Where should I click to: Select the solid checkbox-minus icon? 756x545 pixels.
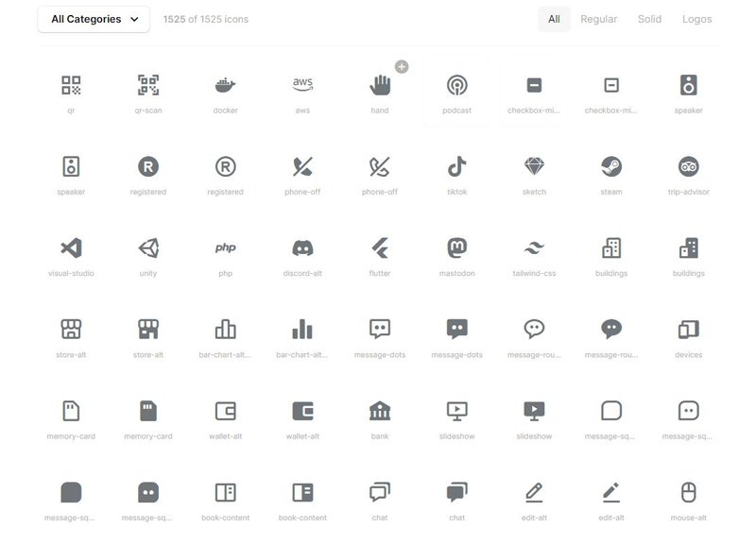(x=534, y=85)
